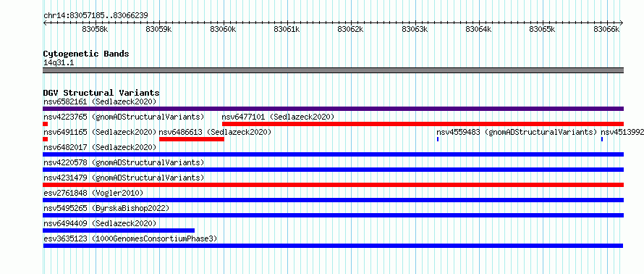
Task: Open the nsv6477101 (Sedlazeck2020) label
Action: click(x=278, y=117)
